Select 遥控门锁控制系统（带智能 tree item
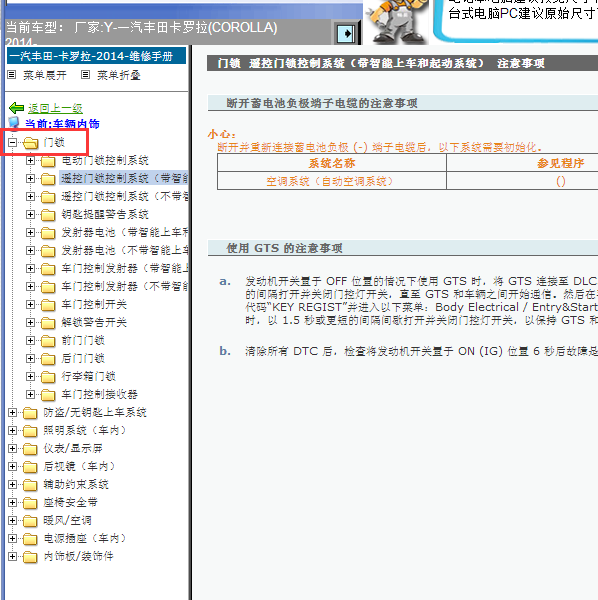Image resolution: width=598 pixels, height=600 pixels. [124, 178]
